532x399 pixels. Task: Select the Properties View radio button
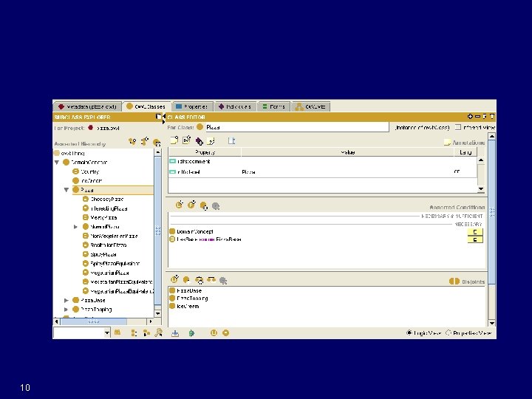coord(449,332)
